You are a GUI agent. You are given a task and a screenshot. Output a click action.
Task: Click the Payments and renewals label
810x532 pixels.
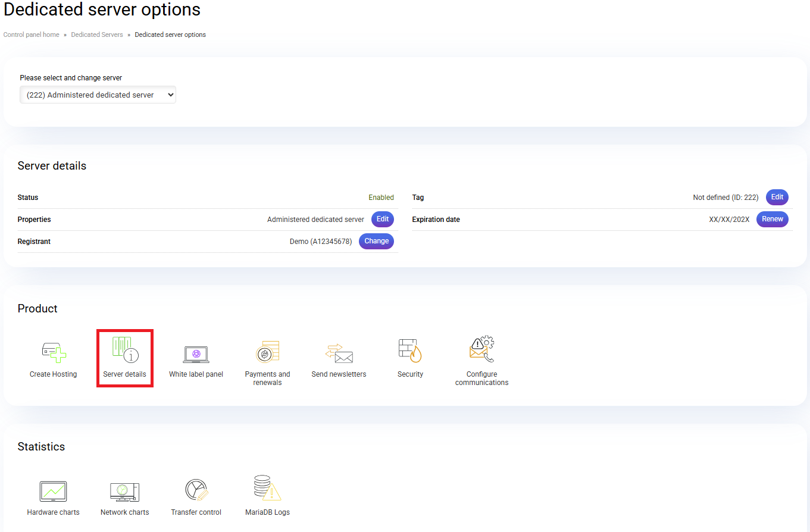pos(267,378)
